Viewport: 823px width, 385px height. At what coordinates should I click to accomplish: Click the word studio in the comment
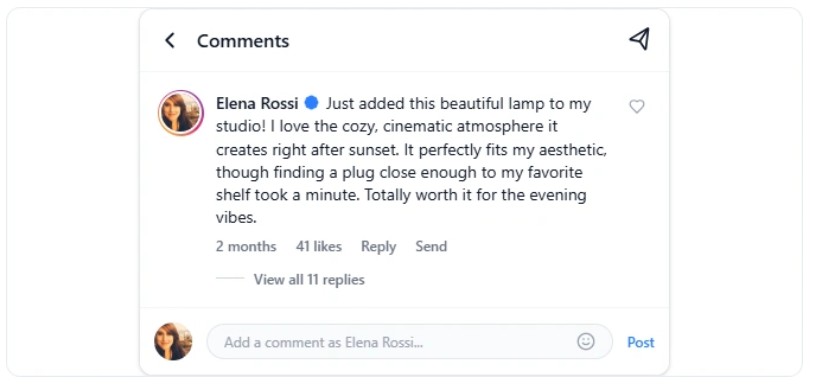tap(237, 127)
